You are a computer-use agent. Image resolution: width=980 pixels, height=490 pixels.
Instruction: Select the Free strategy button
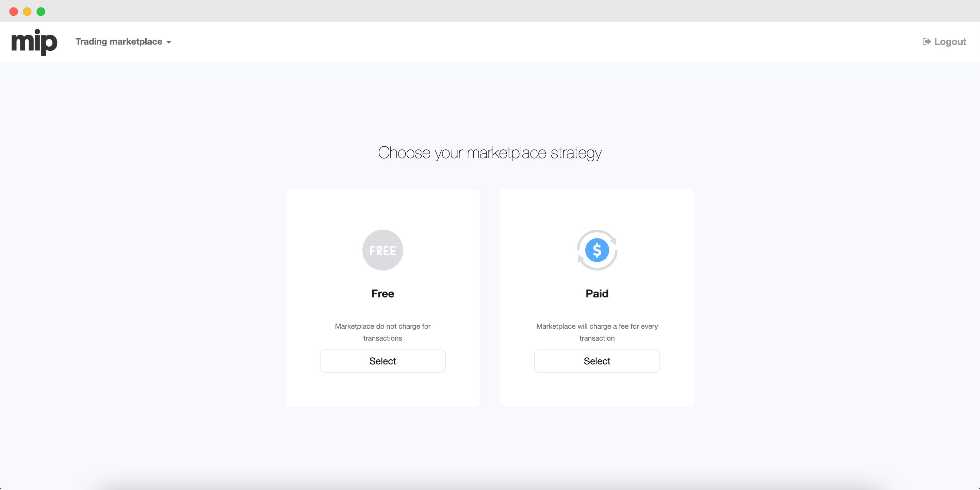382,361
